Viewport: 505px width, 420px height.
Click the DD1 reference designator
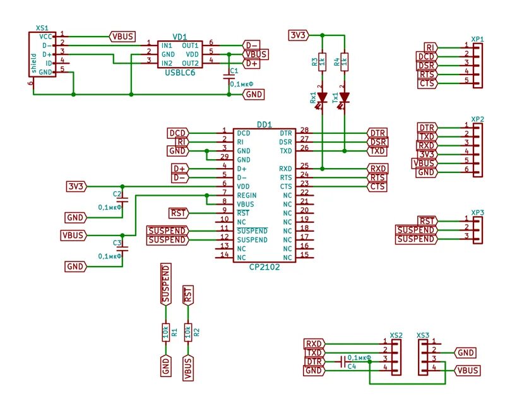pos(264,124)
